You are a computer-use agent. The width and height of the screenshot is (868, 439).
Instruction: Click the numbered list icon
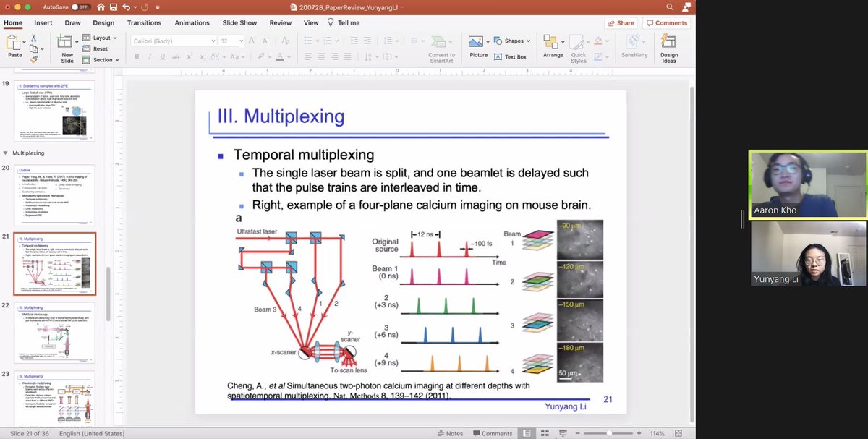[x=328, y=41]
